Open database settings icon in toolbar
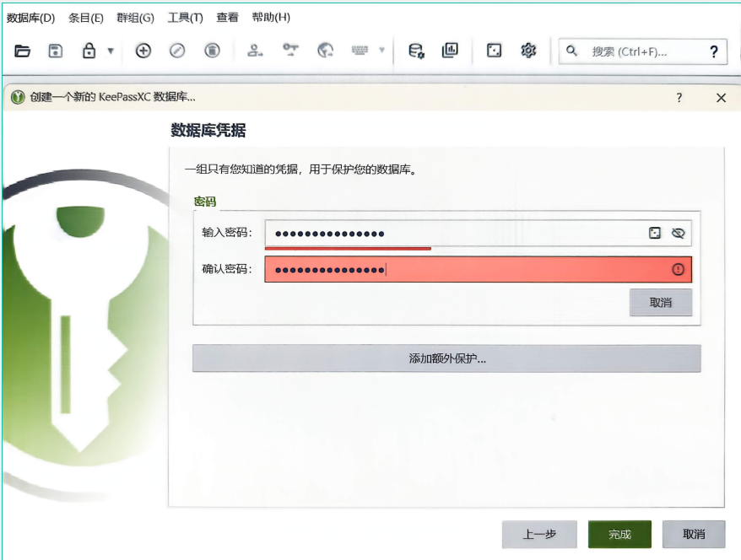This screenshot has height=560, width=741. coord(416,51)
